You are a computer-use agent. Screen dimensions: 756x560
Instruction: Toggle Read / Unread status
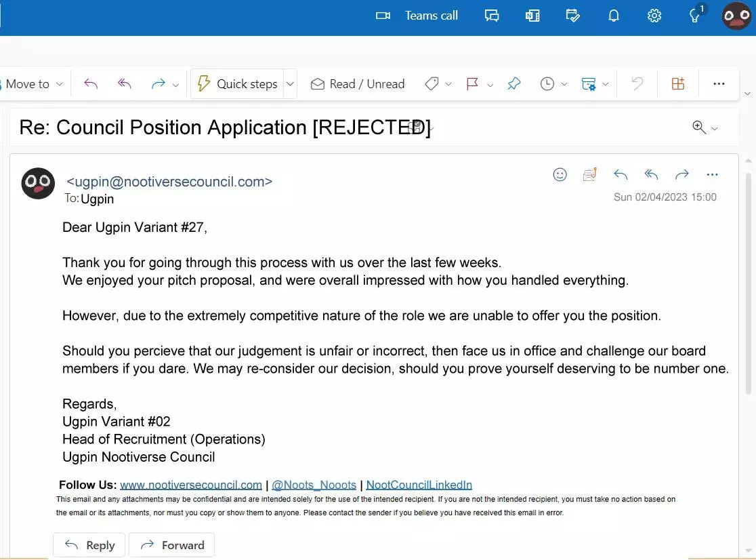[x=358, y=83]
